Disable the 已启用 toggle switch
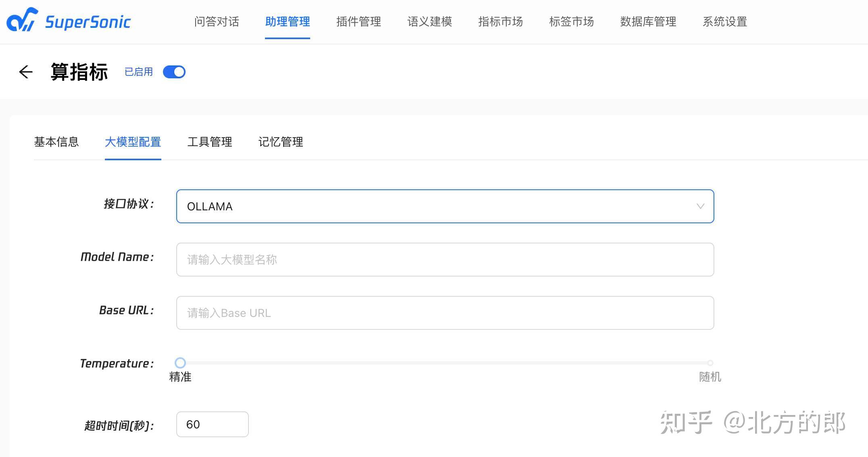The width and height of the screenshot is (868, 457). point(173,71)
